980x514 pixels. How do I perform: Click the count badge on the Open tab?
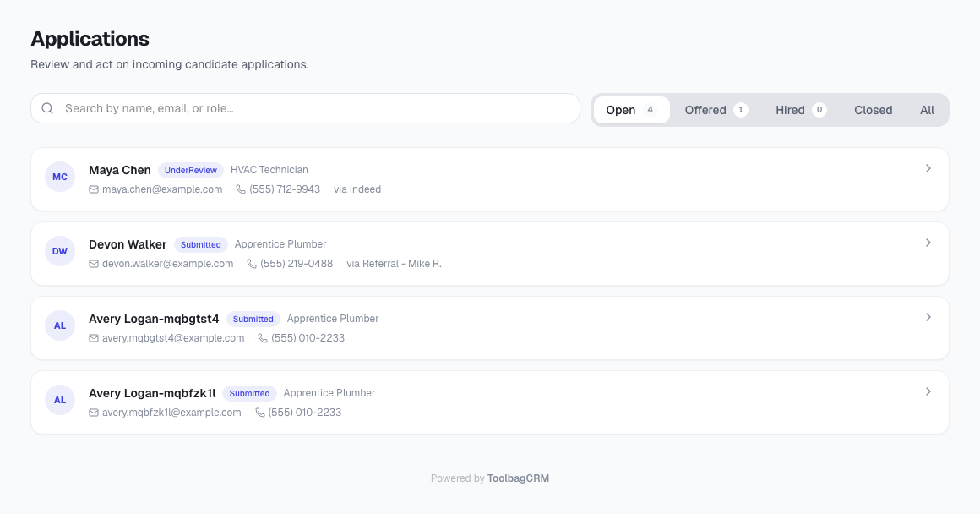650,110
